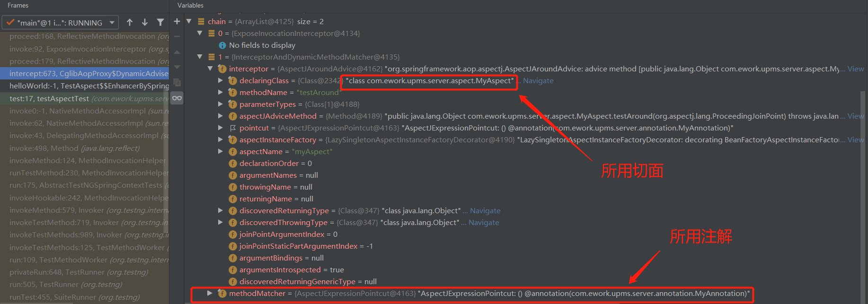Image resolution: width=868 pixels, height=304 pixels.
Task: Select frame run:505, TestRunner
Action: [x=84, y=284]
